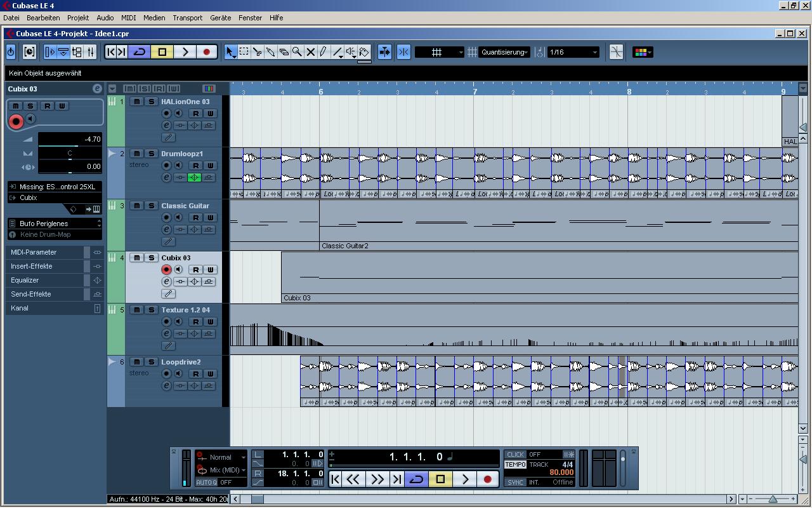Image resolution: width=812 pixels, height=508 pixels.
Task: Solo the Classic Guitar track
Action: point(151,206)
